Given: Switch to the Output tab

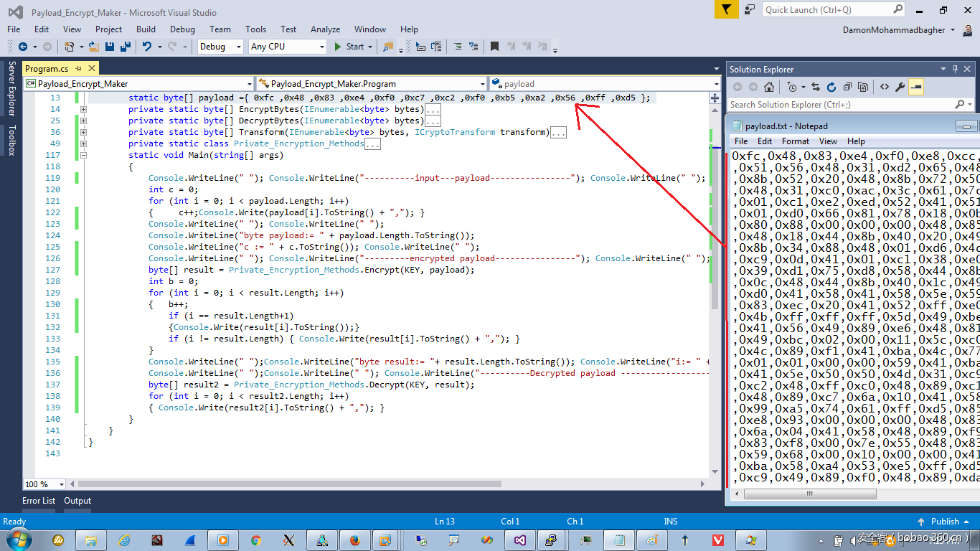Looking at the screenshot, I should point(77,501).
